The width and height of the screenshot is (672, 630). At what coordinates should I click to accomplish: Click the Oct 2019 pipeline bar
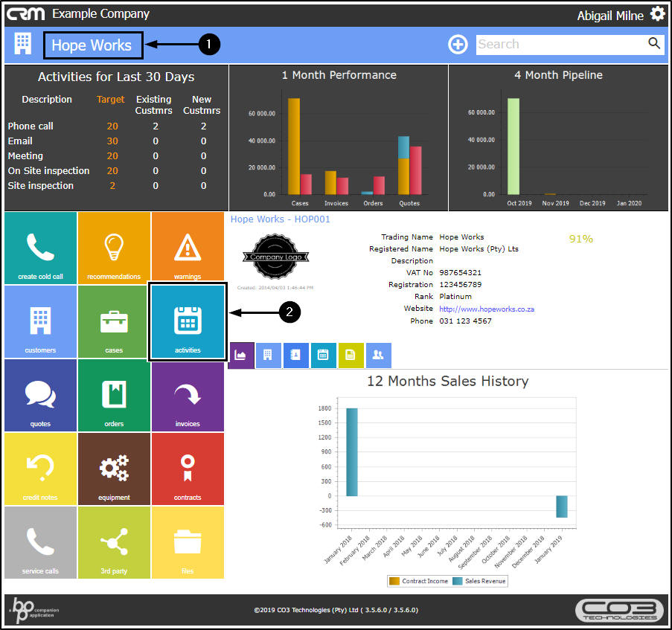[x=513, y=147]
